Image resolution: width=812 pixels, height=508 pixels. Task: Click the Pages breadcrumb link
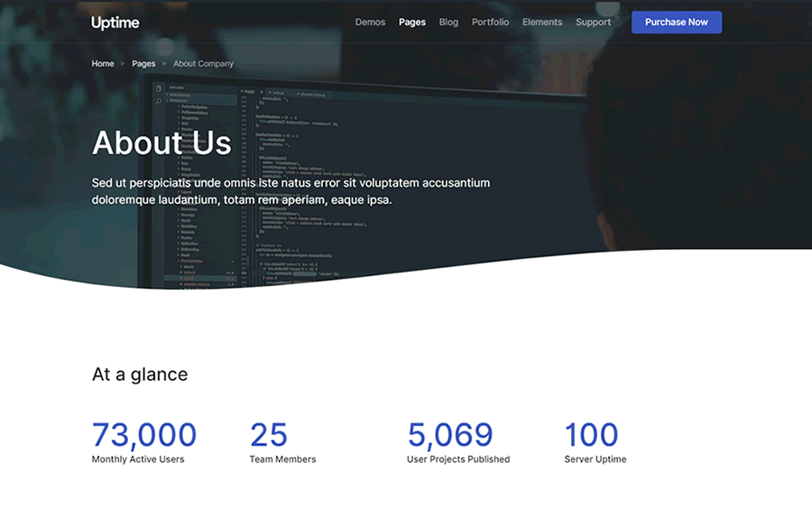[x=143, y=64]
